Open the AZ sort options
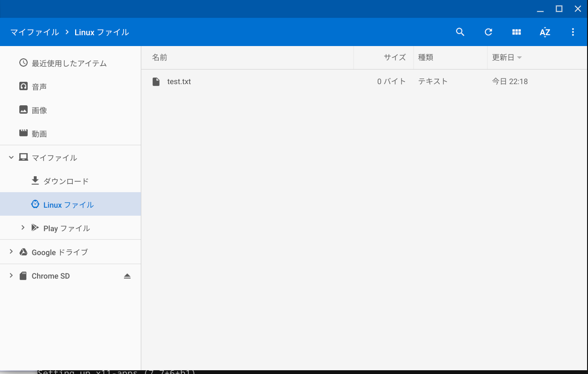The width and height of the screenshot is (588, 374). pyautogui.click(x=545, y=32)
